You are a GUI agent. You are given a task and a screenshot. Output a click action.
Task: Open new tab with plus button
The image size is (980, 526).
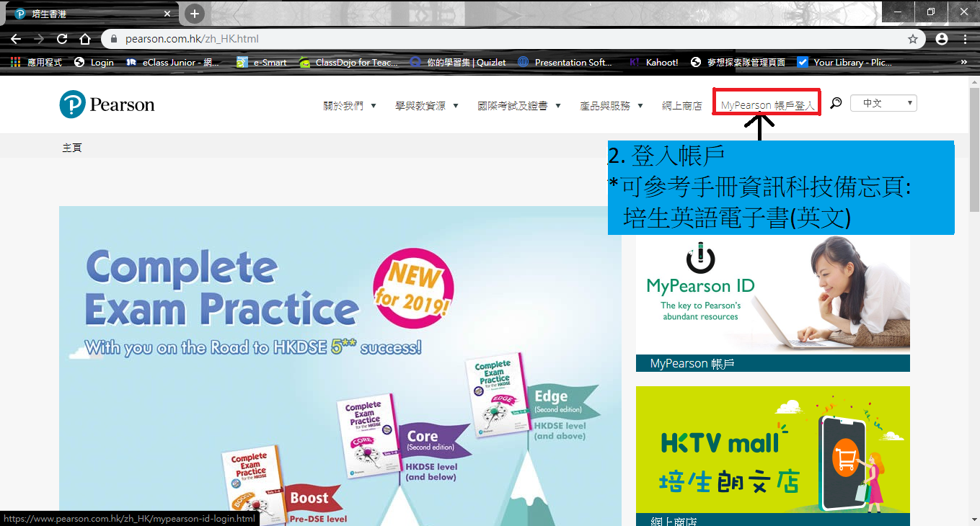(x=194, y=14)
